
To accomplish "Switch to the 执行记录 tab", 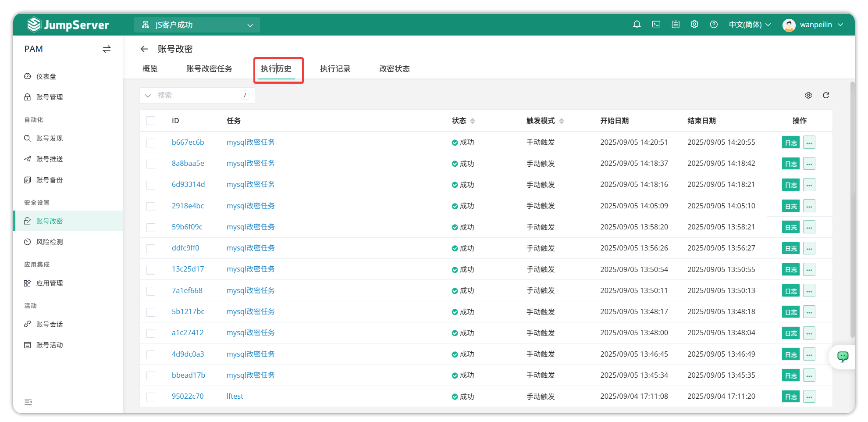I will (335, 69).
